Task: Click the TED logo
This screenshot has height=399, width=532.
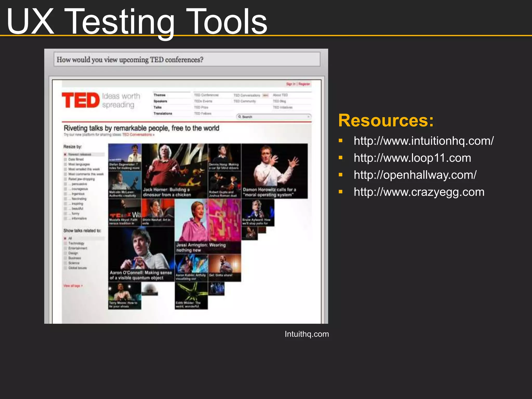Action: point(81,100)
